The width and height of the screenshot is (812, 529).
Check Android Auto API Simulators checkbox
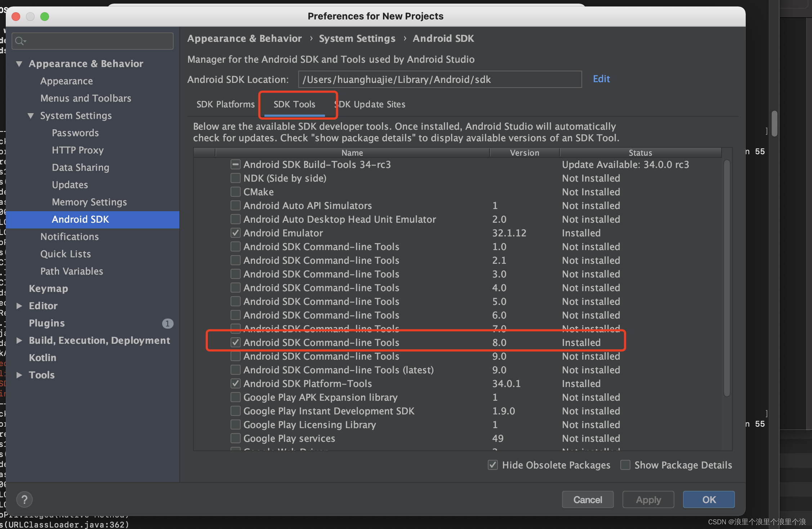coord(235,206)
